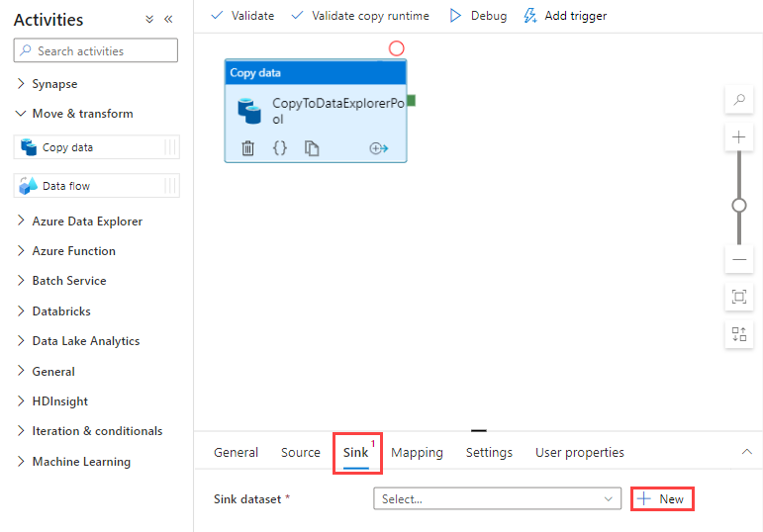The image size is (763, 532).
Task: Switch to the General tab
Action: tap(236, 452)
